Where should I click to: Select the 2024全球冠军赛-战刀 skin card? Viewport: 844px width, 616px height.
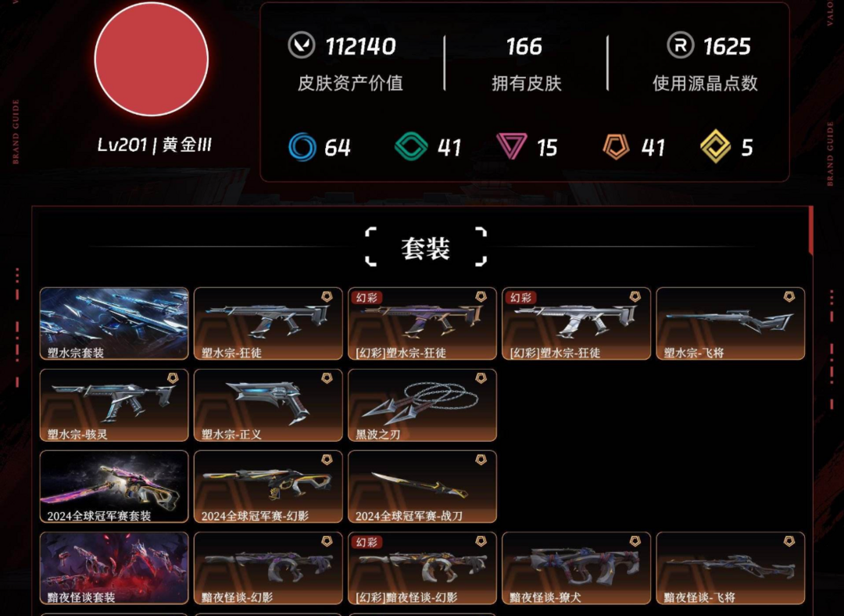click(422, 486)
